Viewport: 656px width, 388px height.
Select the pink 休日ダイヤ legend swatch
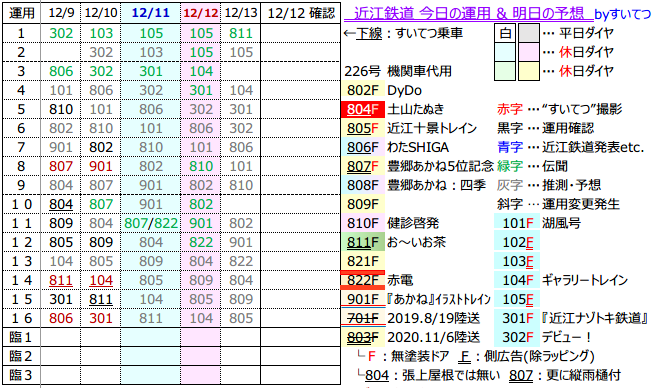(x=528, y=52)
